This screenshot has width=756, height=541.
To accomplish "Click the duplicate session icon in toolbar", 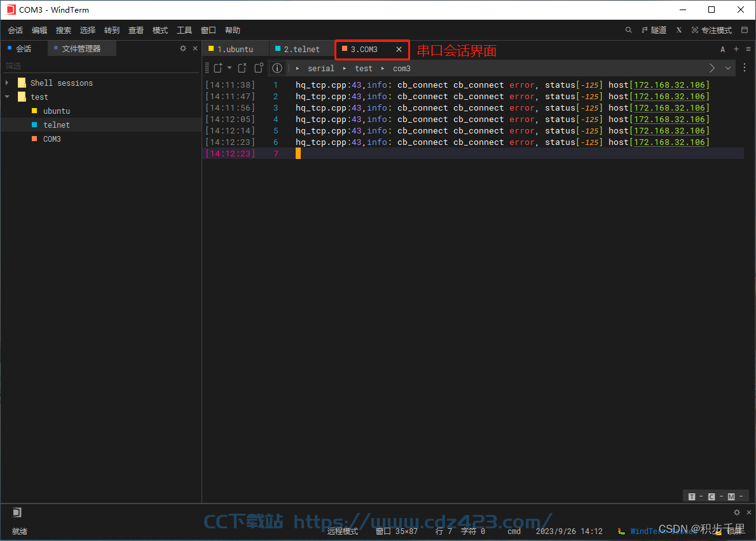I will [259, 68].
